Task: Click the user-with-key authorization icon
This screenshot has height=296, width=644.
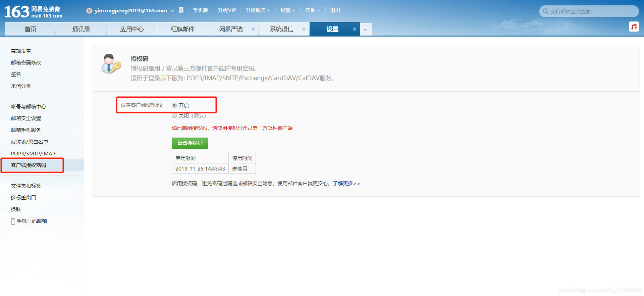Action: point(111,63)
